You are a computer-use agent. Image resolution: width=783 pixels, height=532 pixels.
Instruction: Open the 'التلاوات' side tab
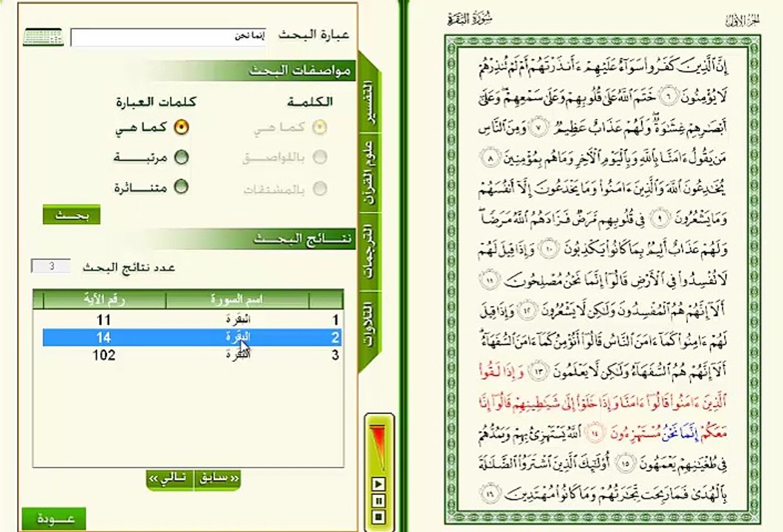coord(369,324)
